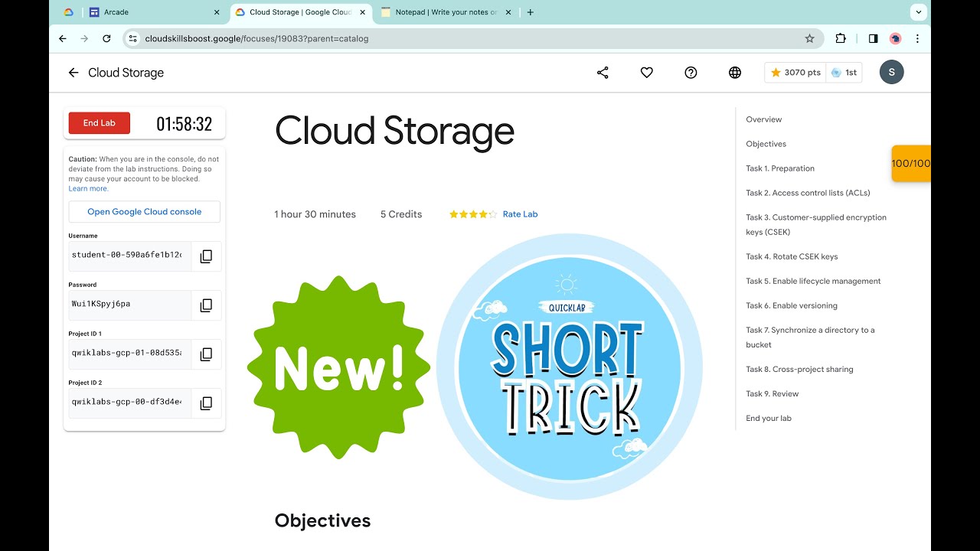Image resolution: width=980 pixels, height=551 pixels.
Task: Open the Learn more link
Action: click(88, 188)
